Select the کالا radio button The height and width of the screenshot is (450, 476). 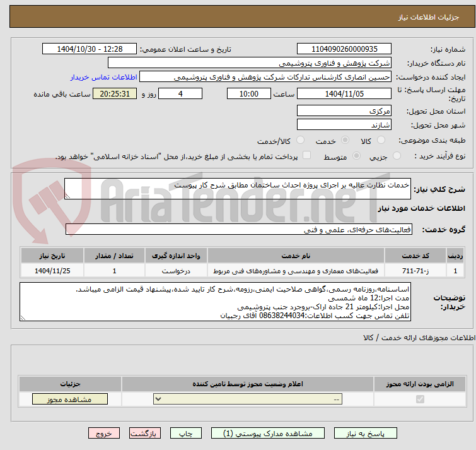click(x=381, y=140)
